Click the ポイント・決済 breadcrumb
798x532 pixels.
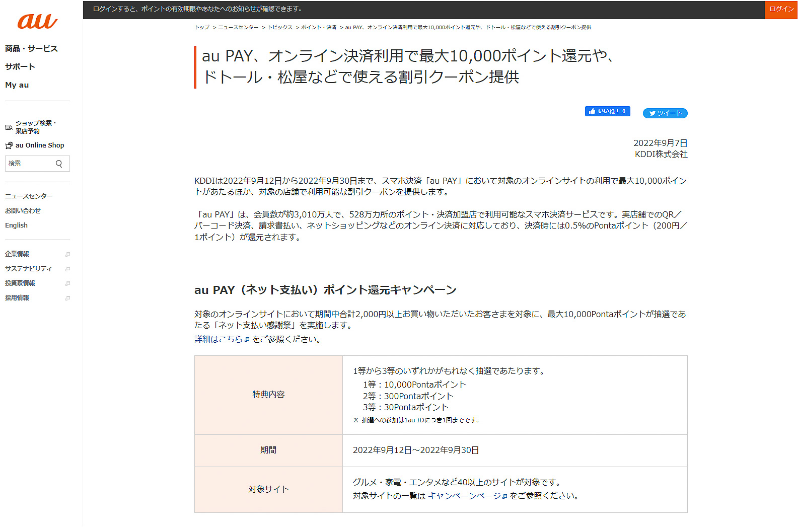pos(319,27)
